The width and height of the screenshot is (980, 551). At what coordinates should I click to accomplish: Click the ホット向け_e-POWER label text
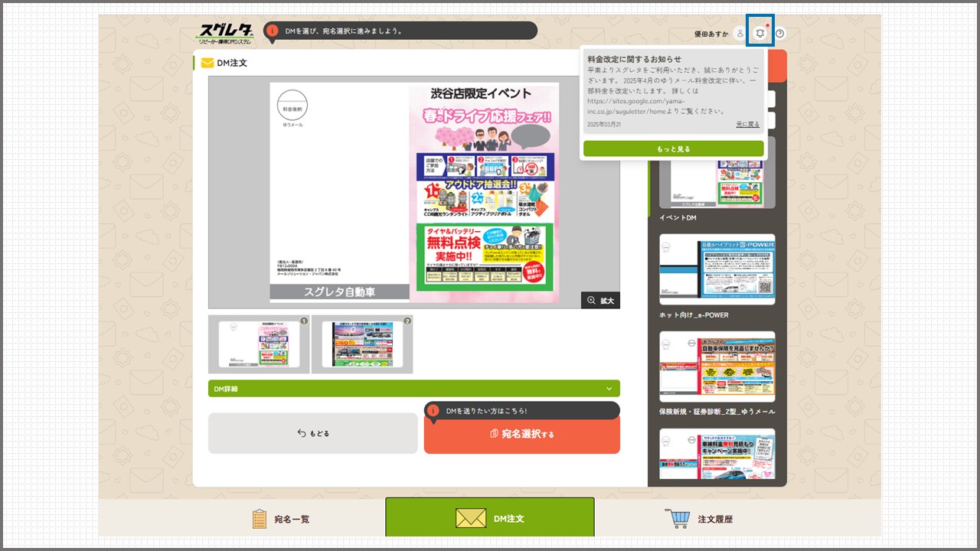pyautogui.click(x=694, y=315)
